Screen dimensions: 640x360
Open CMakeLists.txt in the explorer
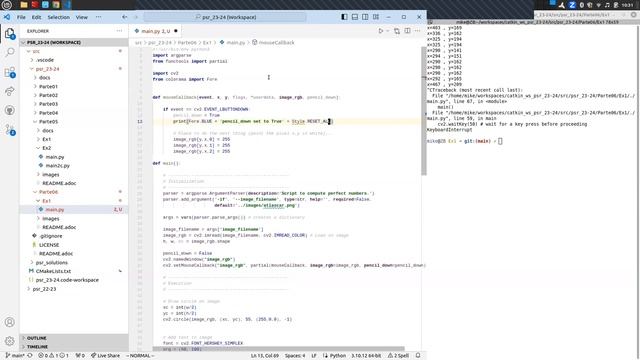[x=53, y=271]
